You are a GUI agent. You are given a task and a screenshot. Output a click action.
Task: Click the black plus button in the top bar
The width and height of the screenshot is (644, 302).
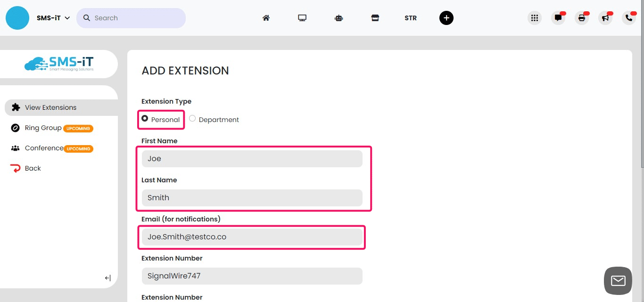point(446,17)
